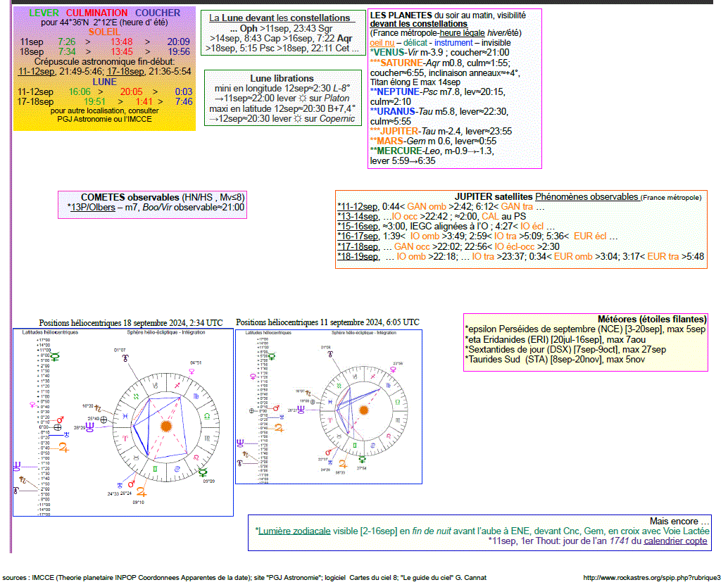Click 'Crépuscule astronomique fin-début:' label

[x=104, y=62]
